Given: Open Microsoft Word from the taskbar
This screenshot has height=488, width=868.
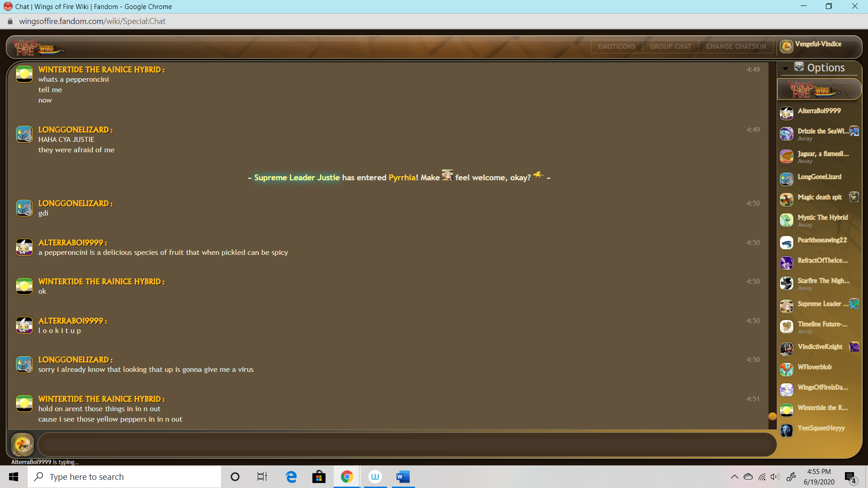Looking at the screenshot, I should click(x=402, y=477).
